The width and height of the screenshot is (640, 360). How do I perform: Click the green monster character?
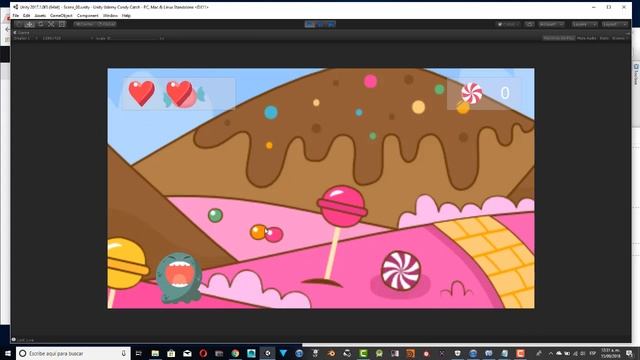[x=179, y=277]
